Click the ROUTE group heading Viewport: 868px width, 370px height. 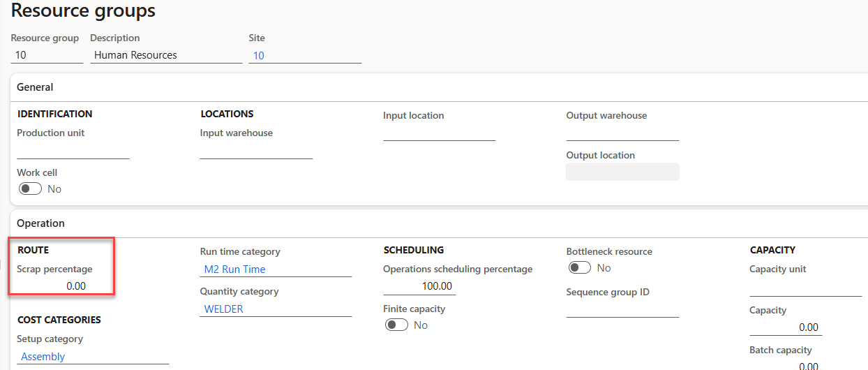[33, 250]
